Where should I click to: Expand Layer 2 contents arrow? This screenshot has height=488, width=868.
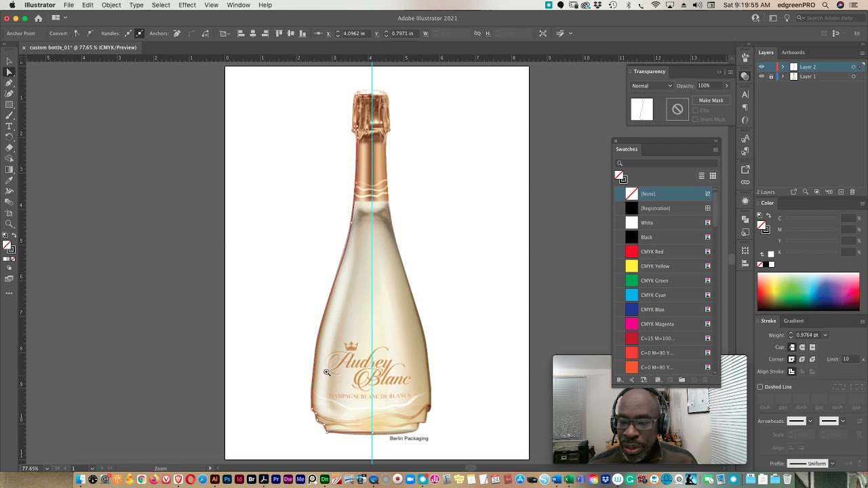tap(783, 67)
